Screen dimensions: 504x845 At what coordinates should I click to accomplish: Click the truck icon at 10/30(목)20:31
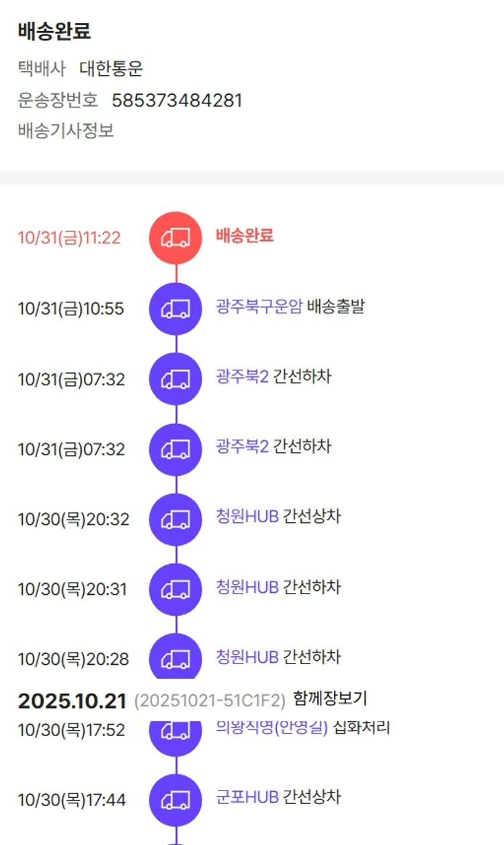[x=175, y=589]
